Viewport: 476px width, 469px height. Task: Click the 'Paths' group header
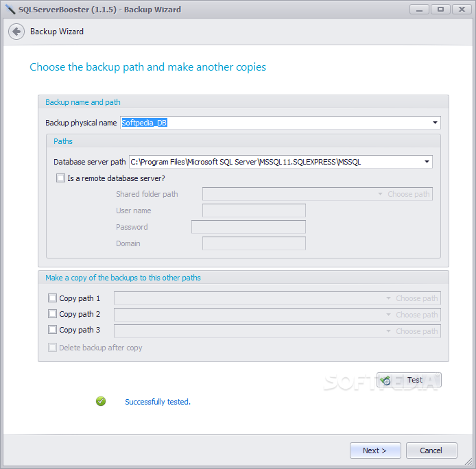[x=63, y=141]
